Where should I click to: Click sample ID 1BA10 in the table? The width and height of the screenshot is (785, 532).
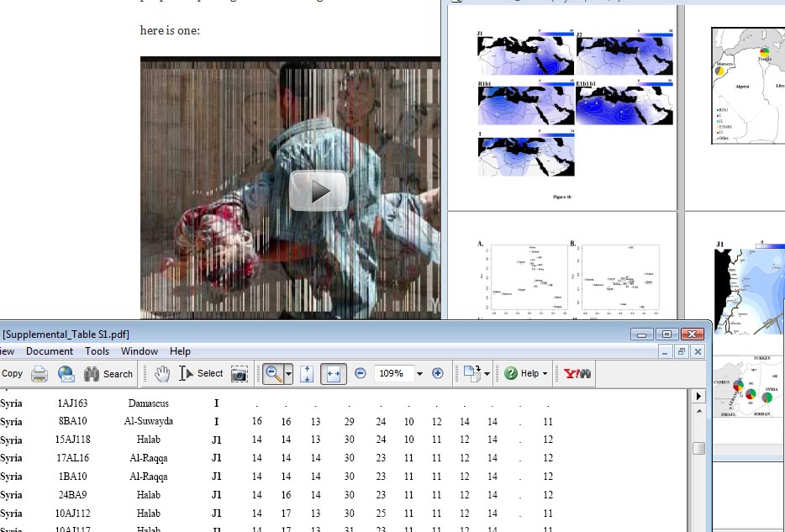click(x=72, y=477)
